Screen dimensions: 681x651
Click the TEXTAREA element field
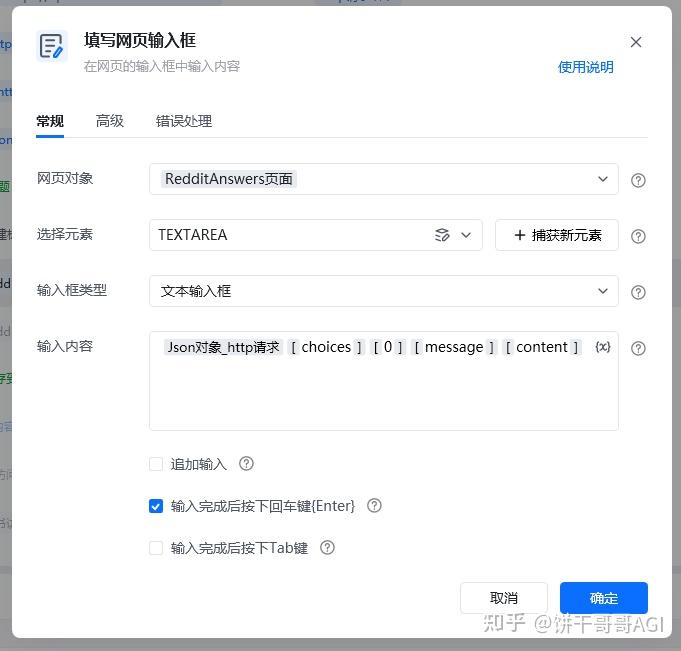[316, 235]
